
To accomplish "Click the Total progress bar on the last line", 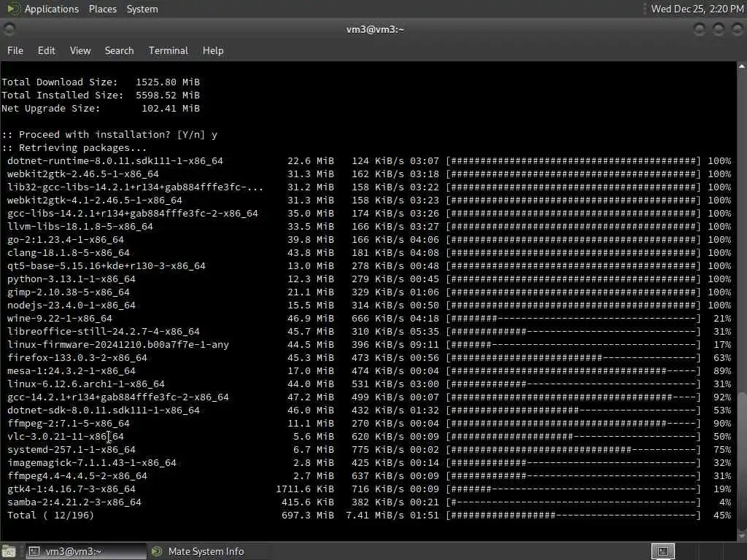I will point(573,516).
